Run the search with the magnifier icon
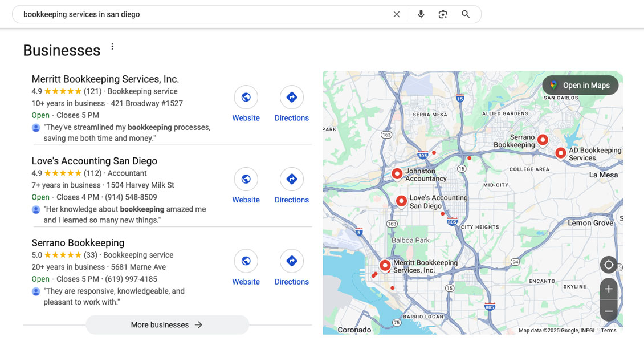 (x=466, y=14)
